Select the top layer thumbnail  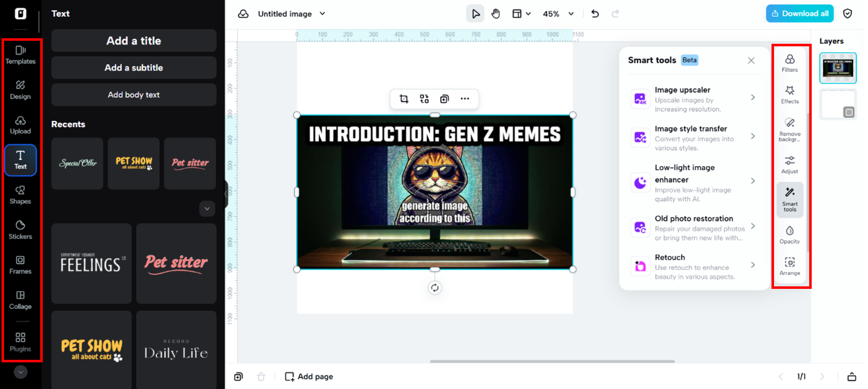click(x=837, y=68)
